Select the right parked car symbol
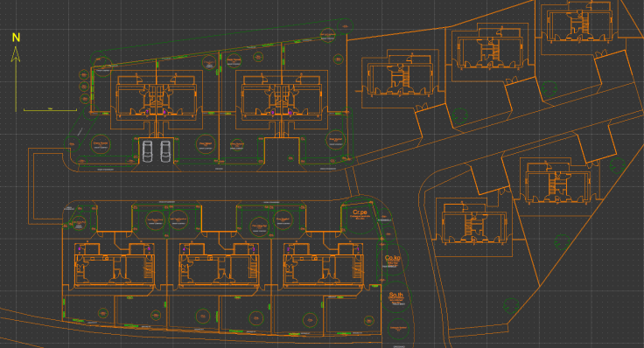 [x=165, y=151]
